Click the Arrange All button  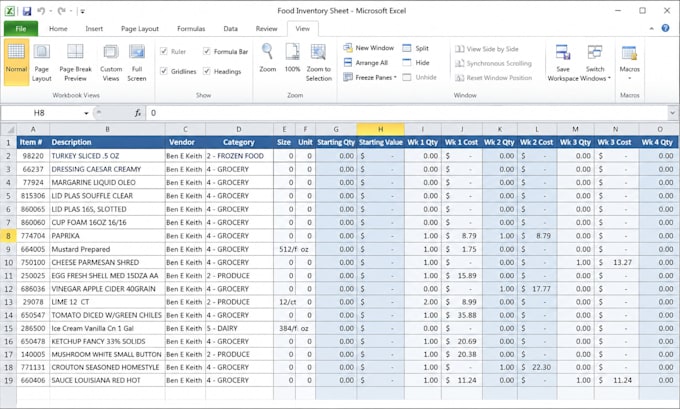pos(366,63)
